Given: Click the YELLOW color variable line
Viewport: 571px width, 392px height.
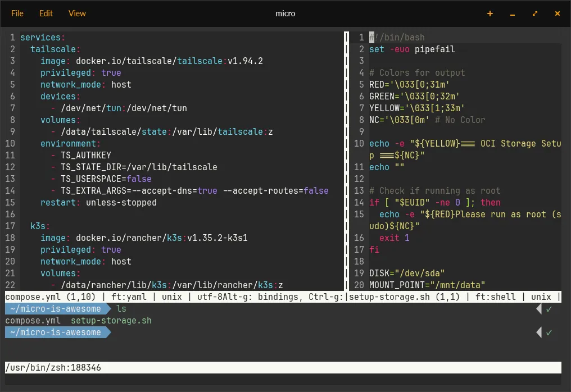Looking at the screenshot, I should click(417, 108).
